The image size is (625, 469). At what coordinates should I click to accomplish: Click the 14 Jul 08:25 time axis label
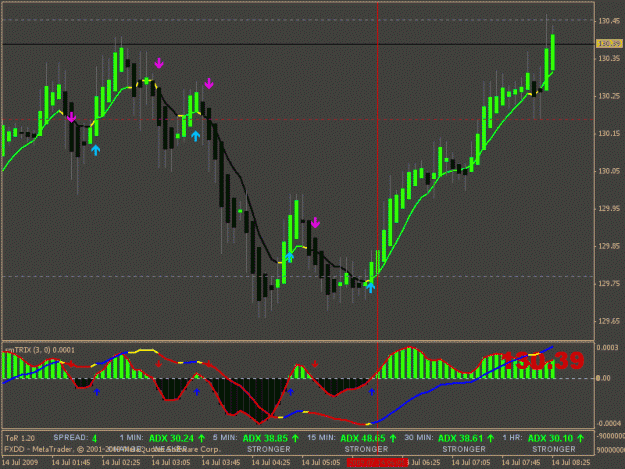[571, 463]
